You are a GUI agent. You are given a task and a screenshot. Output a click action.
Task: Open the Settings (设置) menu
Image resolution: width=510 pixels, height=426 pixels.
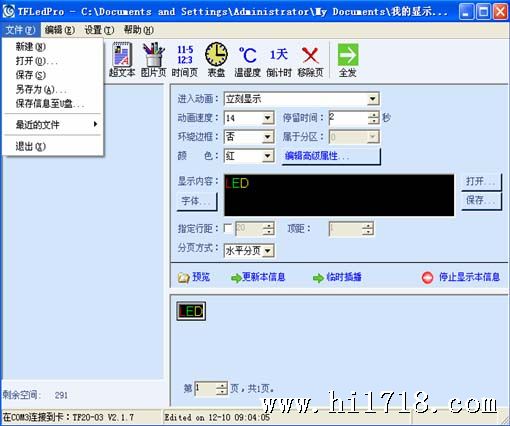(x=99, y=30)
